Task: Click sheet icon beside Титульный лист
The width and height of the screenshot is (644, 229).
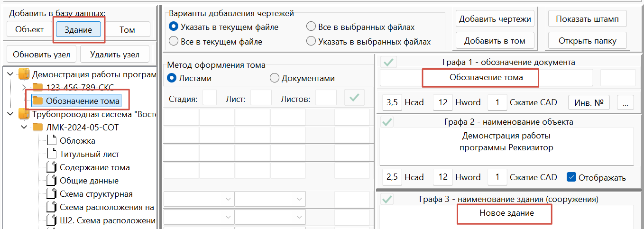Action: pos(52,154)
